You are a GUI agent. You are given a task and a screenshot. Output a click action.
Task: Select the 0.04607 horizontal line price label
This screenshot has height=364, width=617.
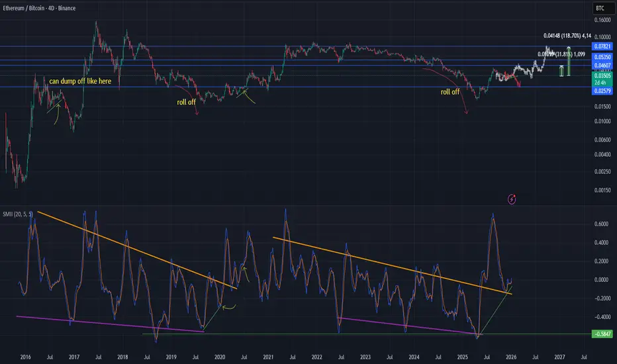pyautogui.click(x=602, y=66)
